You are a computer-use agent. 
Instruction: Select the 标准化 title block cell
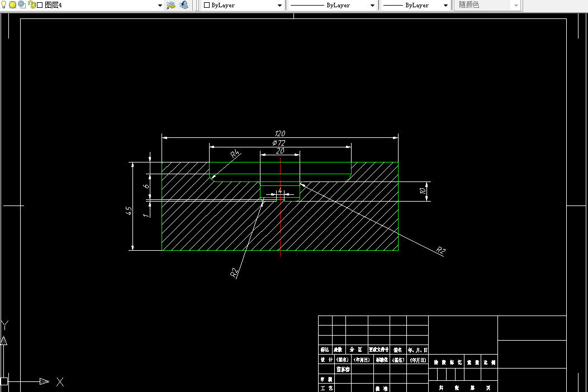(382, 360)
